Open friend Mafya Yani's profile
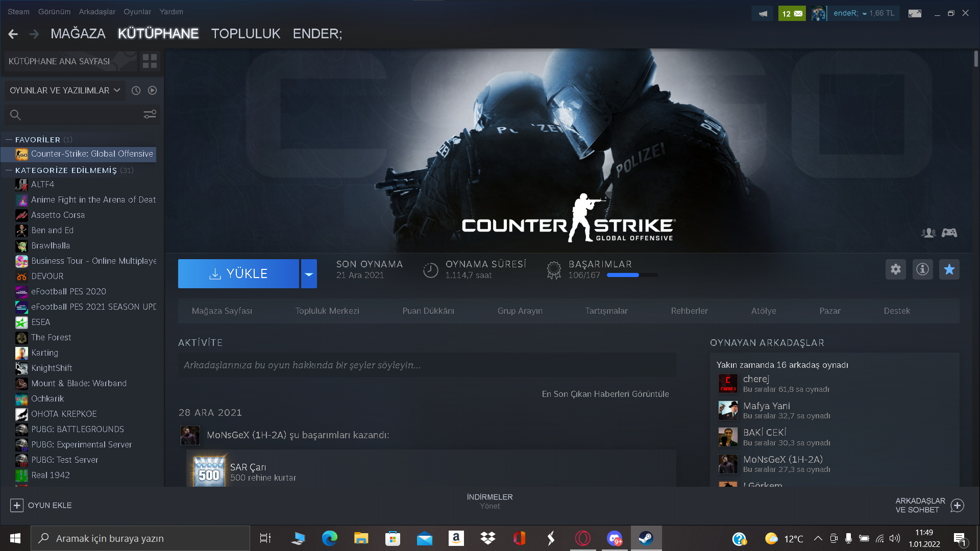Screen dimensions: 980x551 834,410
